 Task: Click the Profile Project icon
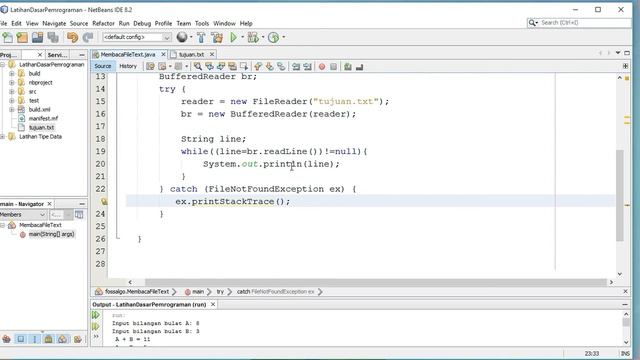273,38
